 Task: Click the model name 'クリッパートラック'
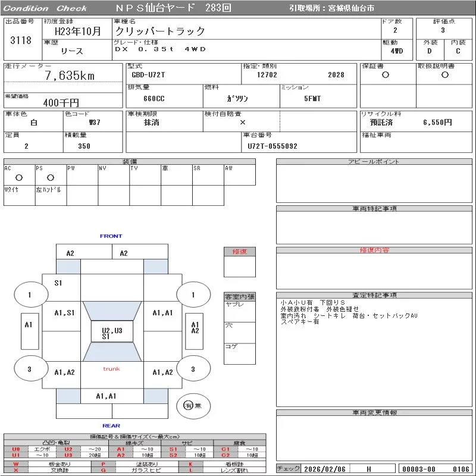tap(160, 31)
